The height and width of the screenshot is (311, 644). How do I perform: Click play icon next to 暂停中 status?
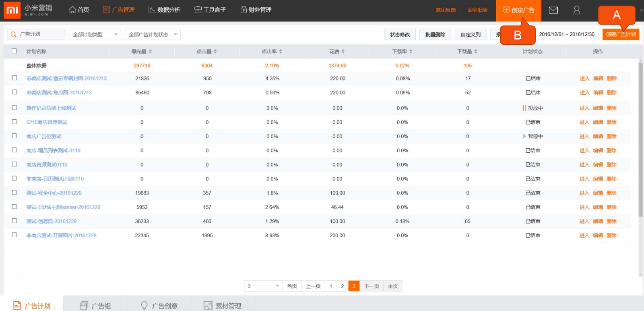point(524,136)
